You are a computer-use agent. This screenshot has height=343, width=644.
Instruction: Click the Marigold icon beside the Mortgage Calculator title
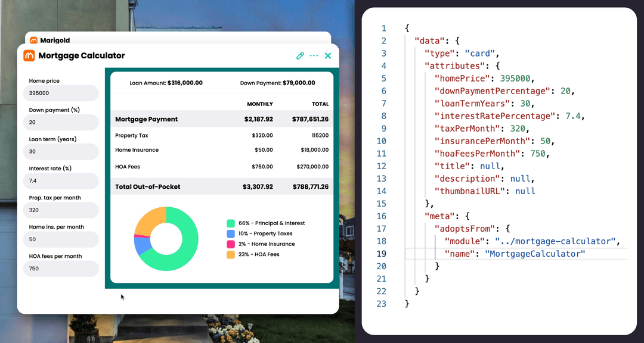tap(28, 55)
